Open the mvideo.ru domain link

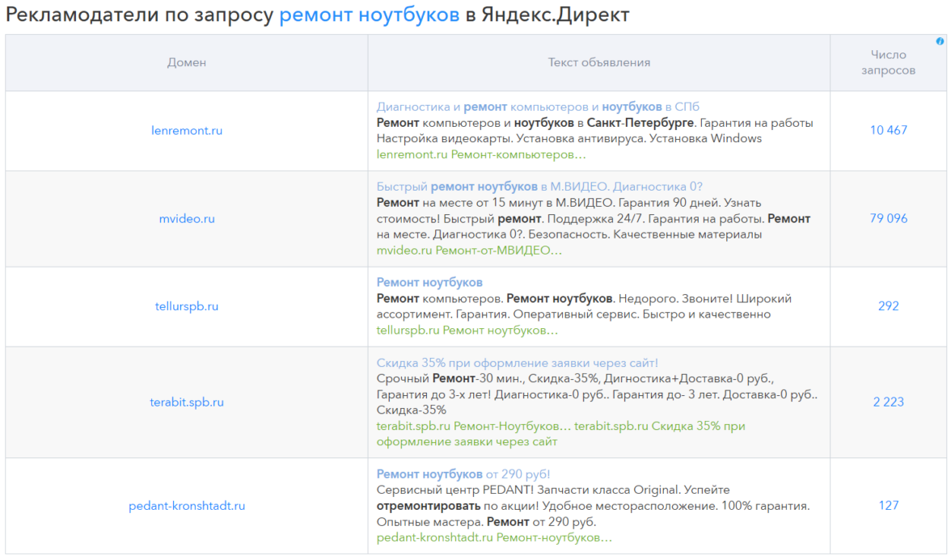coord(187,218)
